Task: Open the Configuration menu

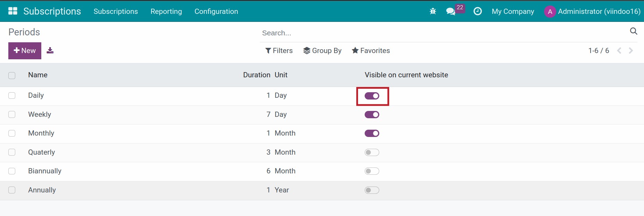Action: (216, 11)
